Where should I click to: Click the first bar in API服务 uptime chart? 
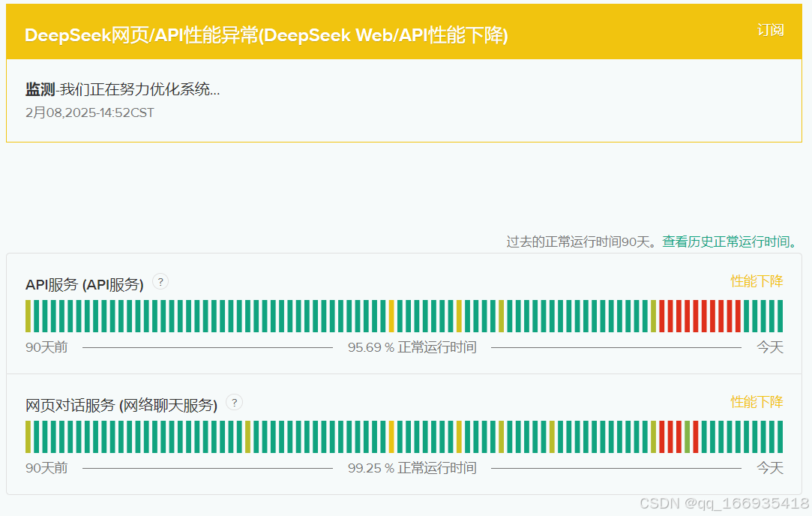tap(28, 316)
